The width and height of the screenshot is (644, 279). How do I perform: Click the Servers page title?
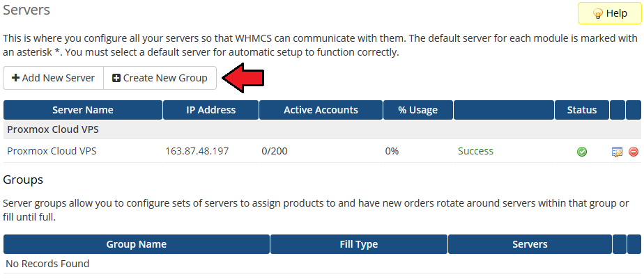coord(26,10)
